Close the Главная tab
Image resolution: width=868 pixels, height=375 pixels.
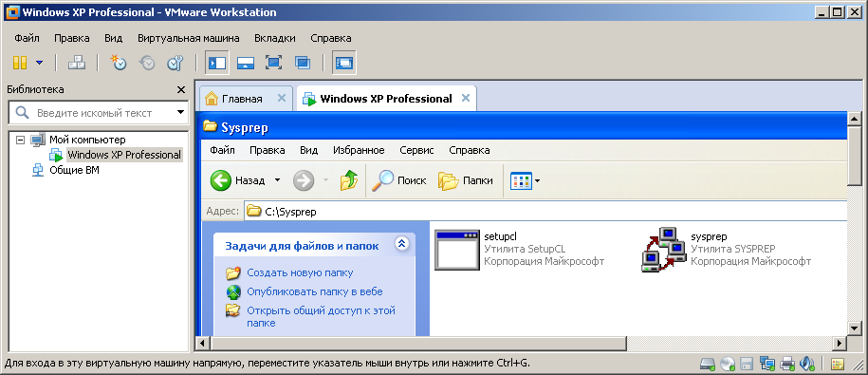pos(281,99)
